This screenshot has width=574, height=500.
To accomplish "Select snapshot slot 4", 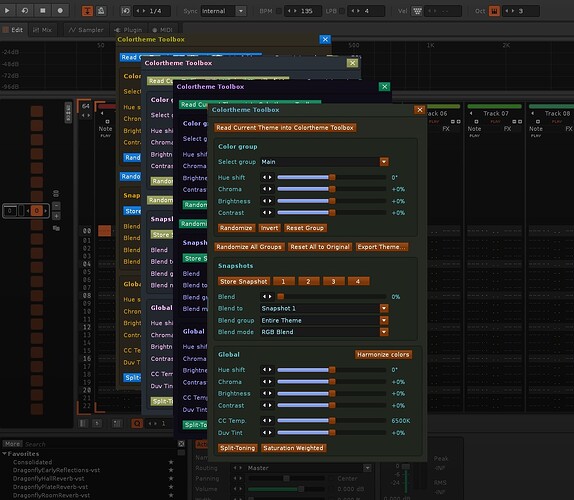I will (x=358, y=281).
